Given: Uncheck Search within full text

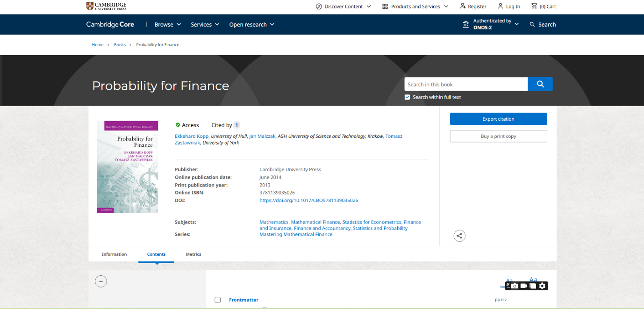Looking at the screenshot, I should pyautogui.click(x=407, y=97).
